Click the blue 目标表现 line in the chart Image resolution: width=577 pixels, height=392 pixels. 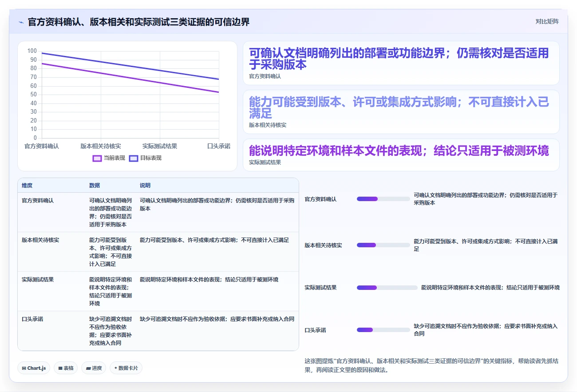tap(130, 66)
